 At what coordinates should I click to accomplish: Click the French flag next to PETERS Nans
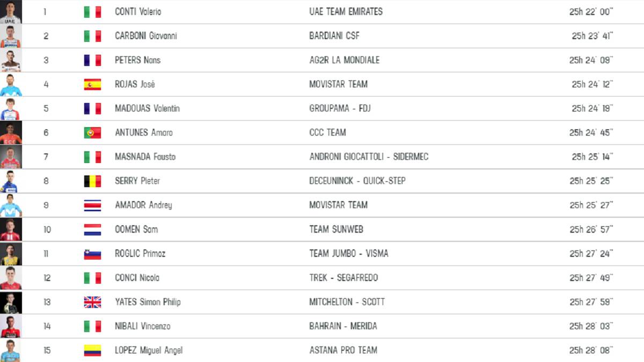(92, 60)
